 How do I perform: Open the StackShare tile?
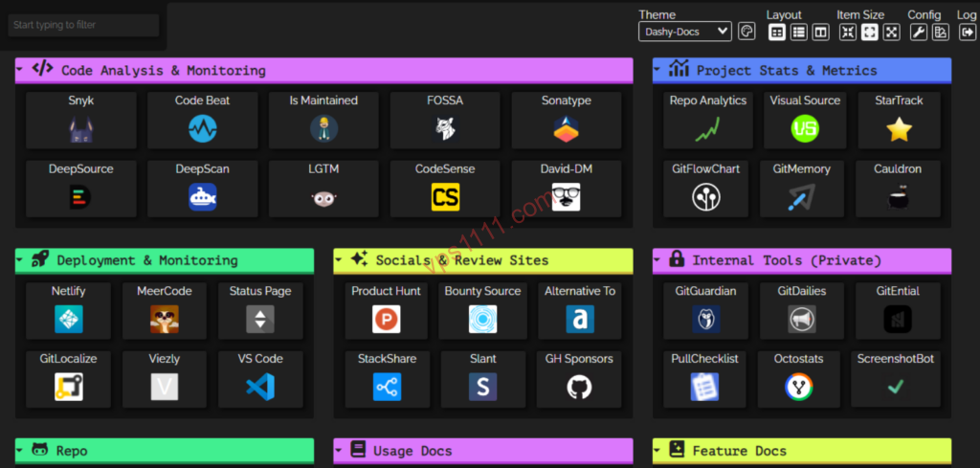pos(387,379)
